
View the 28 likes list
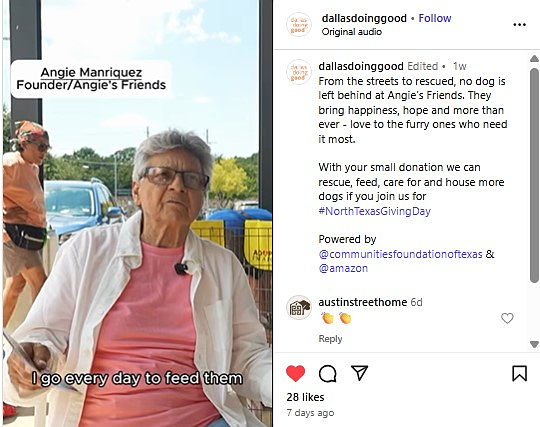coord(305,397)
